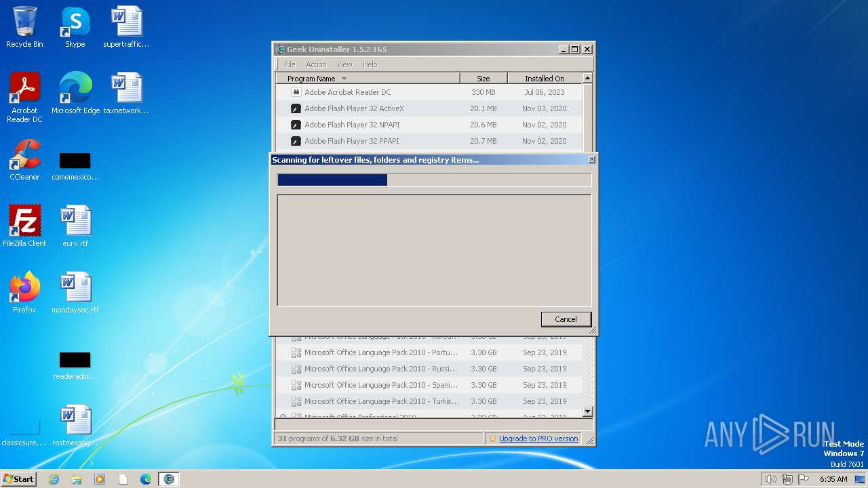Select Adobe Flash Player 32 PPAPI icon
This screenshot has height=488, width=868.
point(296,141)
